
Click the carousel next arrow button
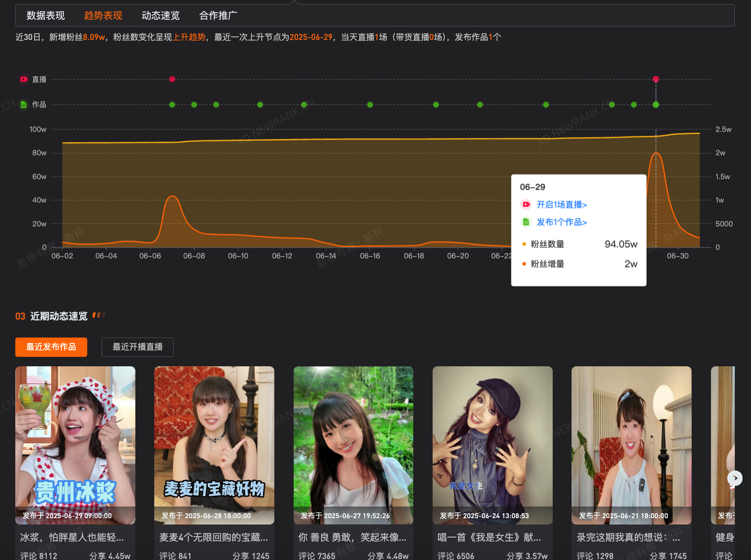(735, 478)
